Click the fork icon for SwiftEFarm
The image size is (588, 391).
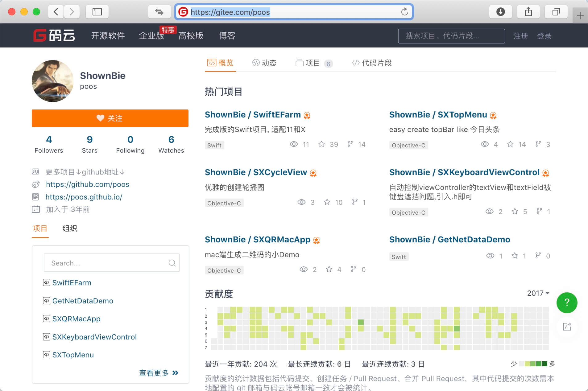pyautogui.click(x=350, y=144)
